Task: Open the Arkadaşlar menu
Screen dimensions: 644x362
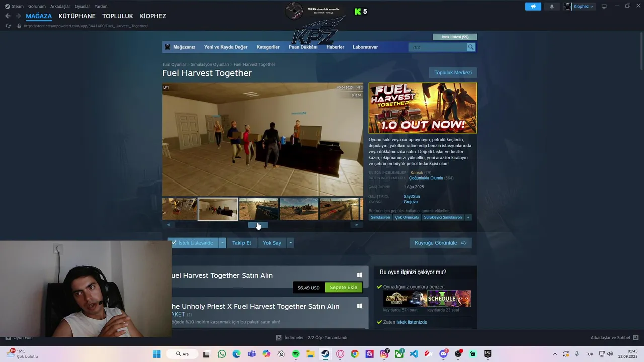Action: pos(60,6)
